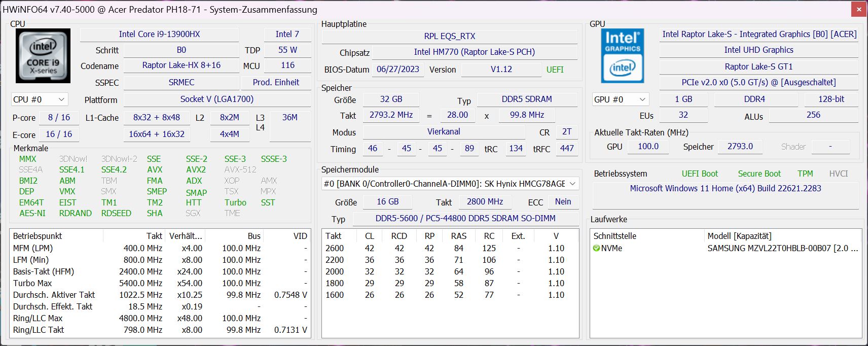Click the TDP value 55 W

click(287, 50)
